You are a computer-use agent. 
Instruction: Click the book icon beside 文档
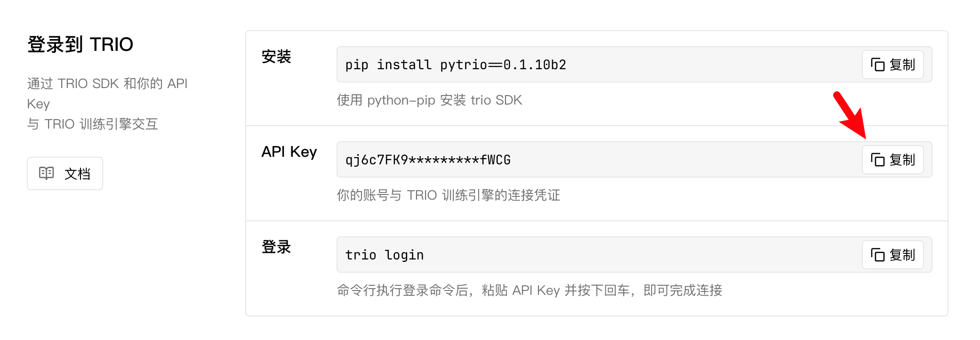(x=46, y=173)
